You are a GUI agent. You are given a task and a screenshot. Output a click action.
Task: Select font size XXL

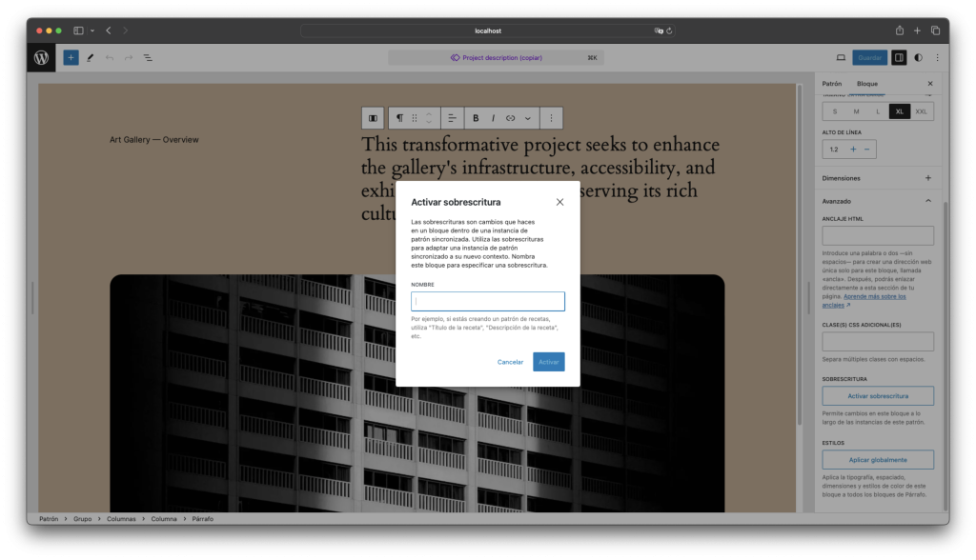pyautogui.click(x=922, y=112)
